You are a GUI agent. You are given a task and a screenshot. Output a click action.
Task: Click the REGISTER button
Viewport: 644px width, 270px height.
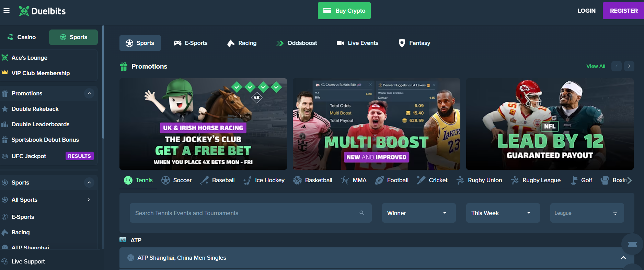(x=623, y=11)
